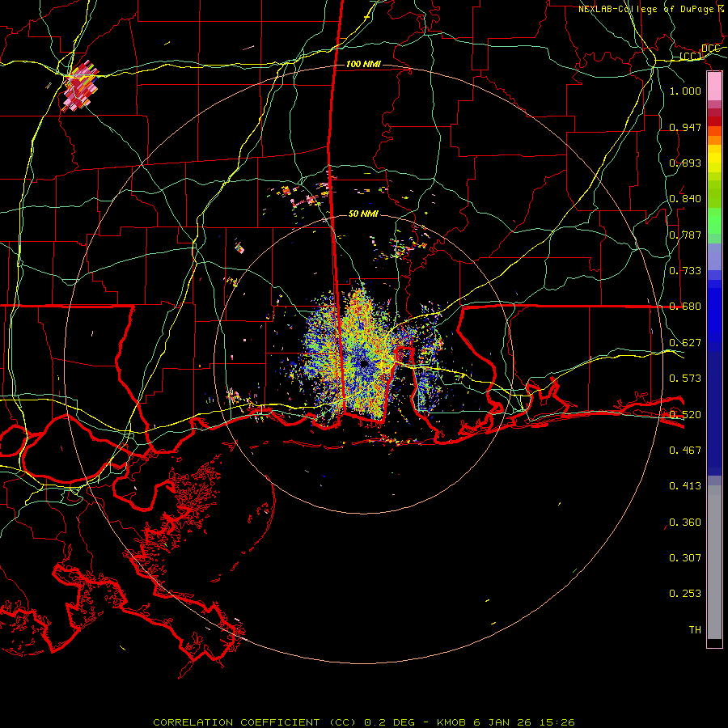This screenshot has width=728, height=728.
Task: Click the DCC label near top right
Action: pos(710,49)
